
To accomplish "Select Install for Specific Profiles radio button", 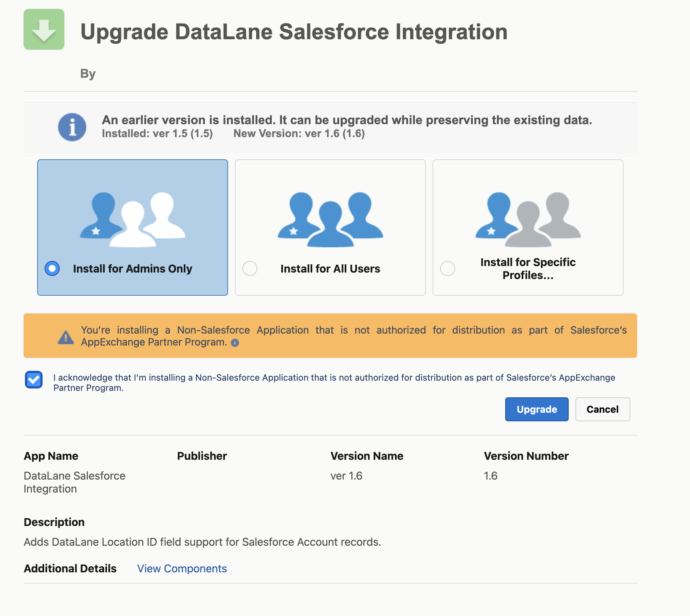I will [448, 268].
